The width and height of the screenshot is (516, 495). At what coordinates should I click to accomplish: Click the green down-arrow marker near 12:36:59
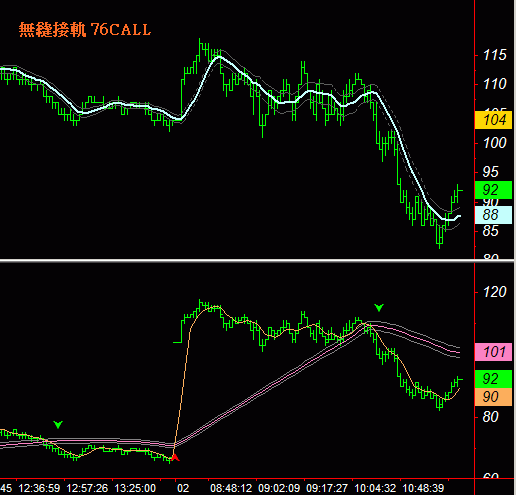tap(58, 425)
